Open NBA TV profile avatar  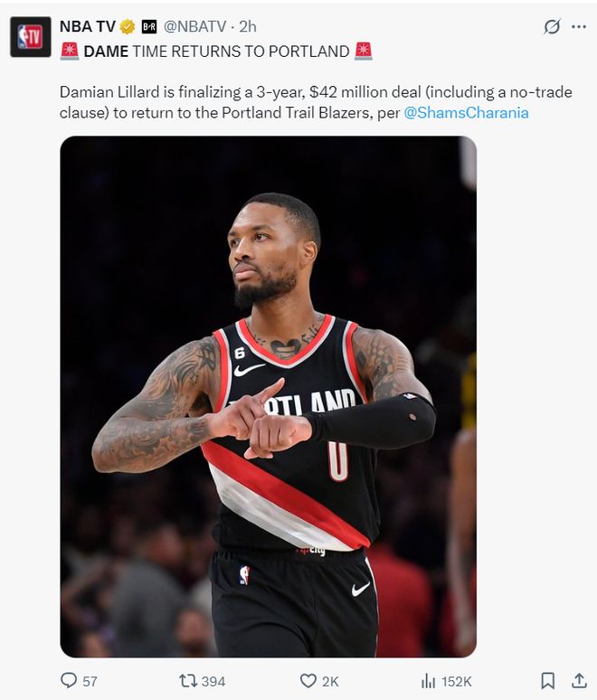coord(31,37)
